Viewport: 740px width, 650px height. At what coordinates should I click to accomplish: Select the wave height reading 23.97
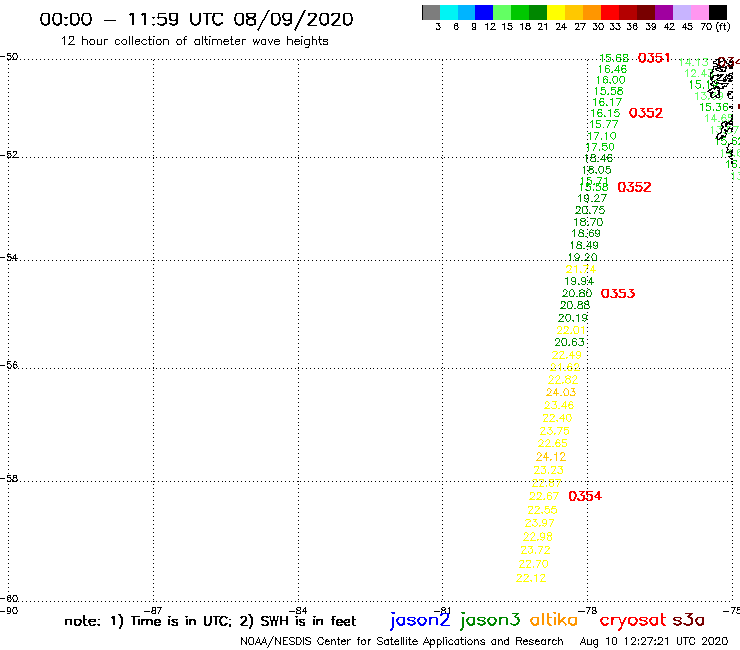539,523
